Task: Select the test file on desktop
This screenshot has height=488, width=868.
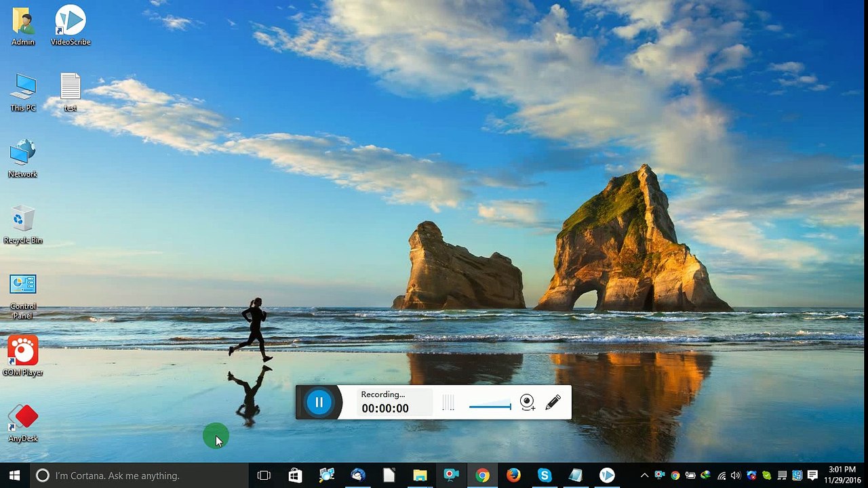Action: click(x=71, y=92)
